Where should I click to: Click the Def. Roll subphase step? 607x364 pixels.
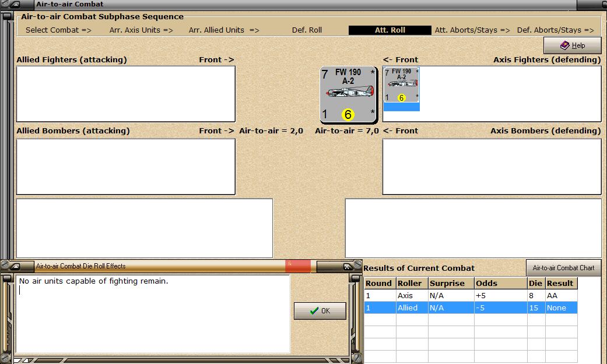307,30
